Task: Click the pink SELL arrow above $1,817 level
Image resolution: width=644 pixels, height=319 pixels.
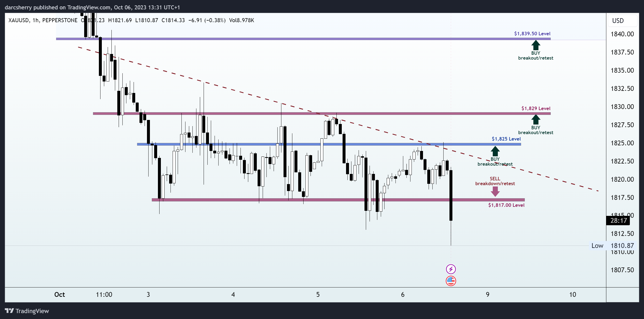Action: [x=495, y=192]
